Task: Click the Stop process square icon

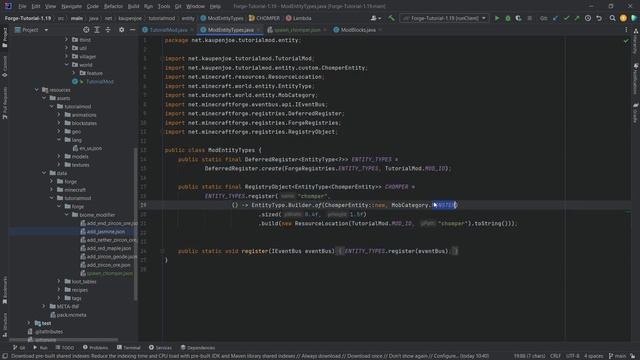Action: [x=529, y=18]
